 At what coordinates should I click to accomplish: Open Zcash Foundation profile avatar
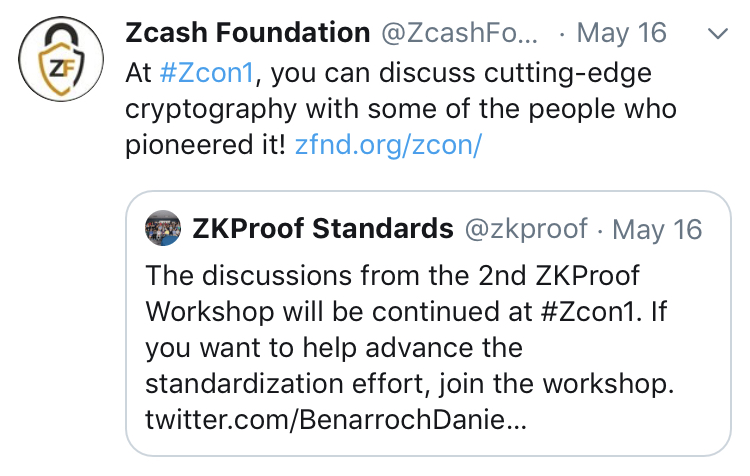tap(61, 59)
